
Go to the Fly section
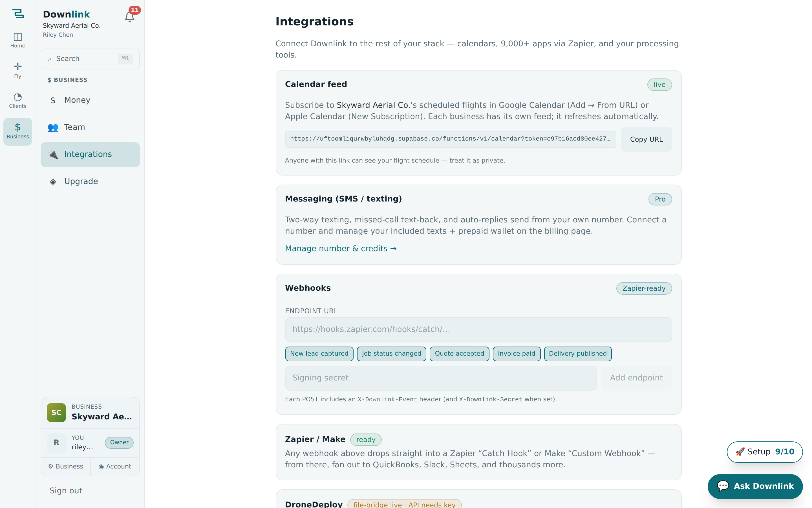(18, 70)
